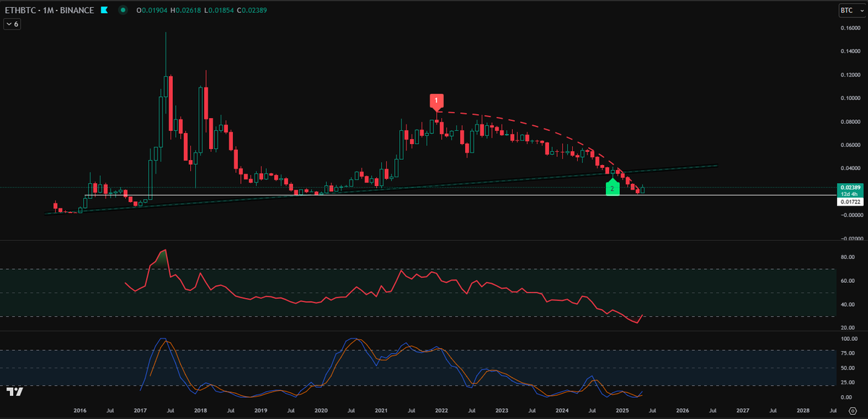Click the 2018 time axis label

[200, 410]
